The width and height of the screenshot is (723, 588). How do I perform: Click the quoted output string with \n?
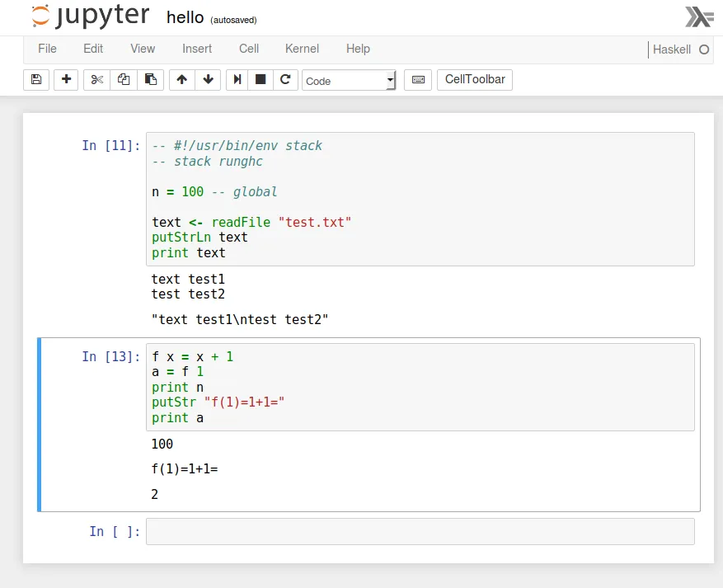coord(240,320)
